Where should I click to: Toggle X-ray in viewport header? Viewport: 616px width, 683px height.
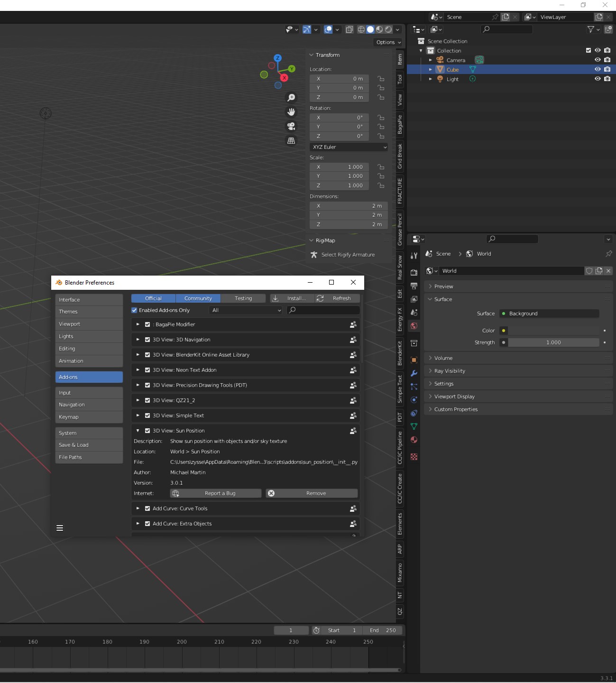point(349,29)
